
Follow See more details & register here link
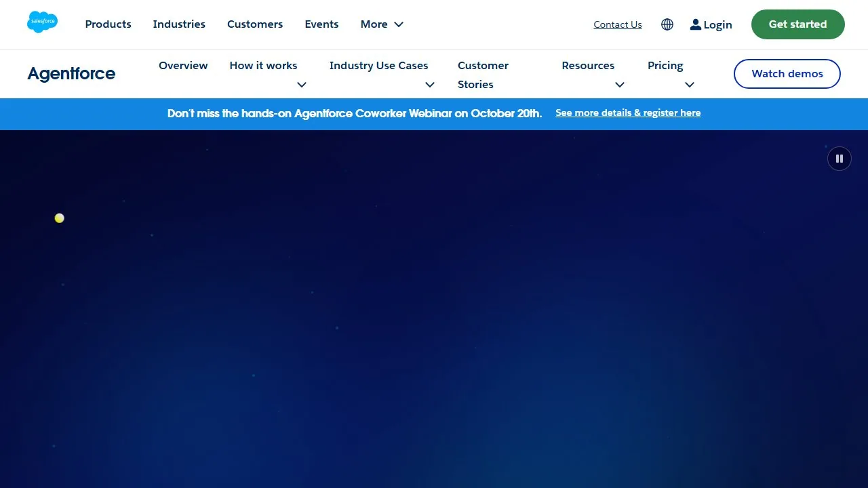(x=628, y=113)
